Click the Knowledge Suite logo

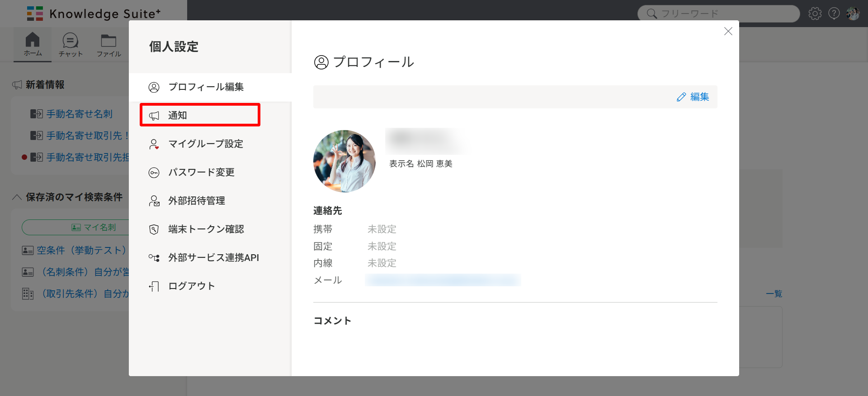coord(93,14)
